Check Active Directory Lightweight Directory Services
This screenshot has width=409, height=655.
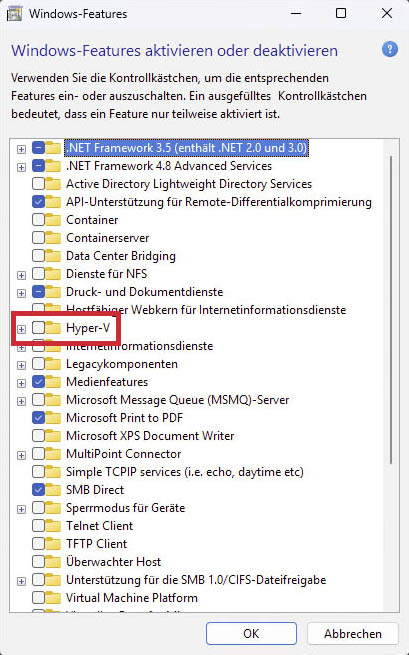pyautogui.click(x=38, y=184)
